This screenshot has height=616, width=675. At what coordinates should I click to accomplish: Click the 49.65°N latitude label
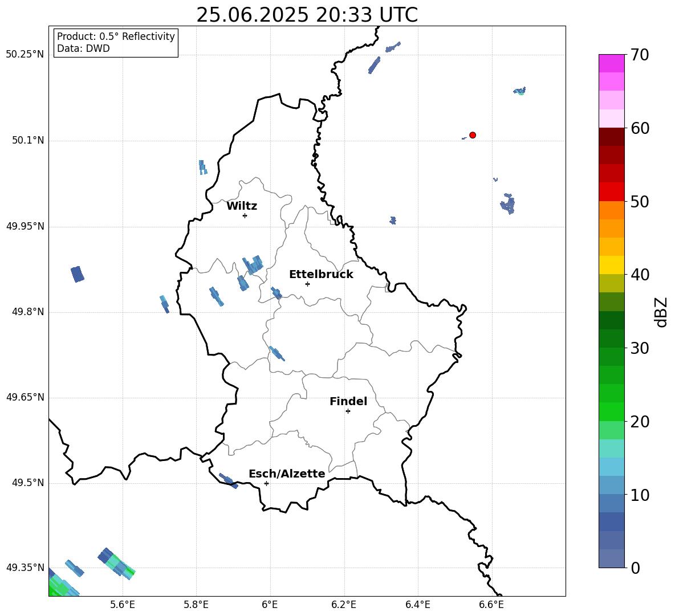(x=25, y=397)
